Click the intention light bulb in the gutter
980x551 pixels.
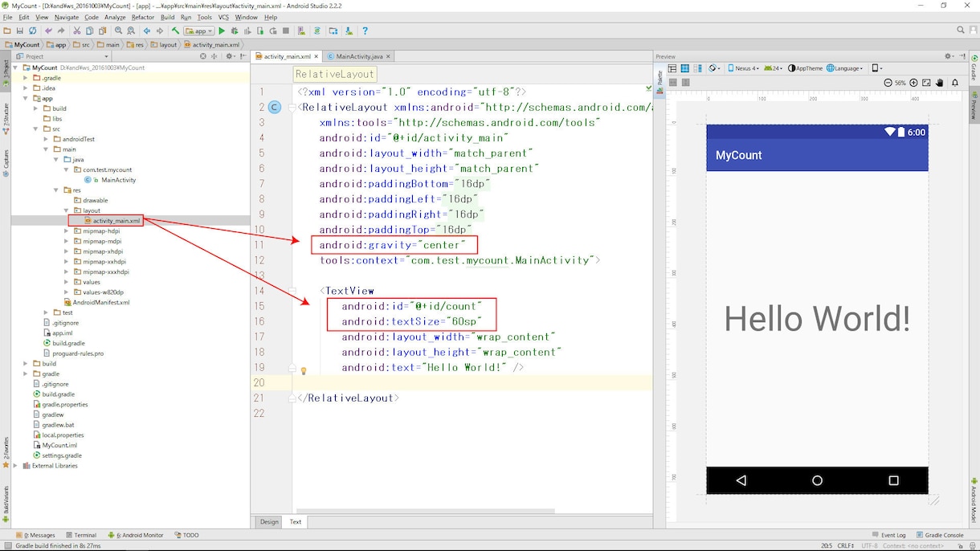point(304,370)
